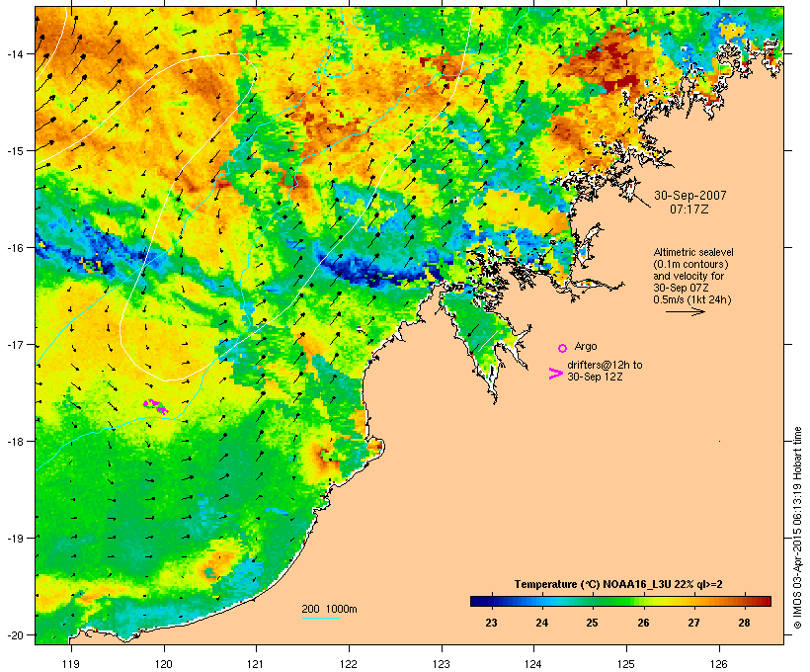This screenshot has height=672, width=810.
Task: Click the dark red end of the temperature bar
Action: tap(767, 601)
